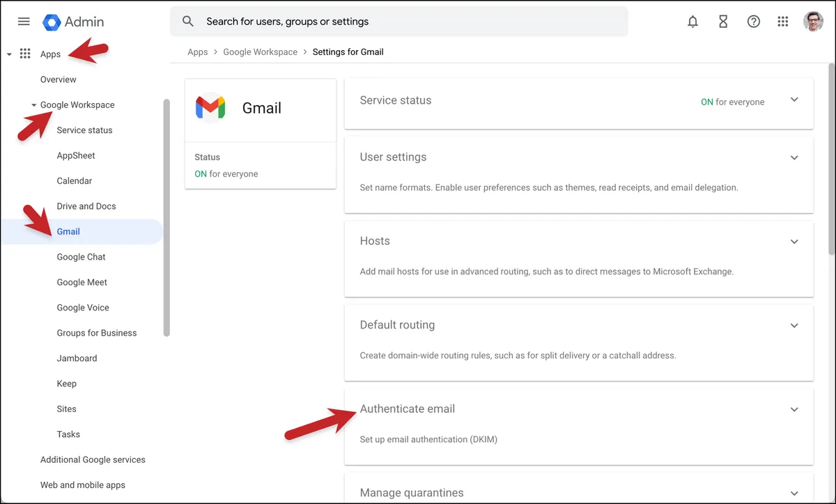Click "Set up email authentication (DKIM)" text

pos(428,440)
